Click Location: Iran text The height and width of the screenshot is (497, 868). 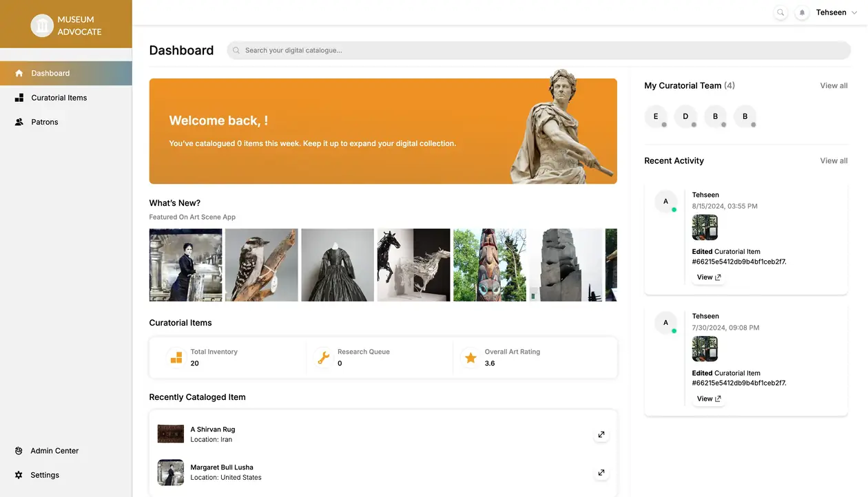pyautogui.click(x=211, y=439)
